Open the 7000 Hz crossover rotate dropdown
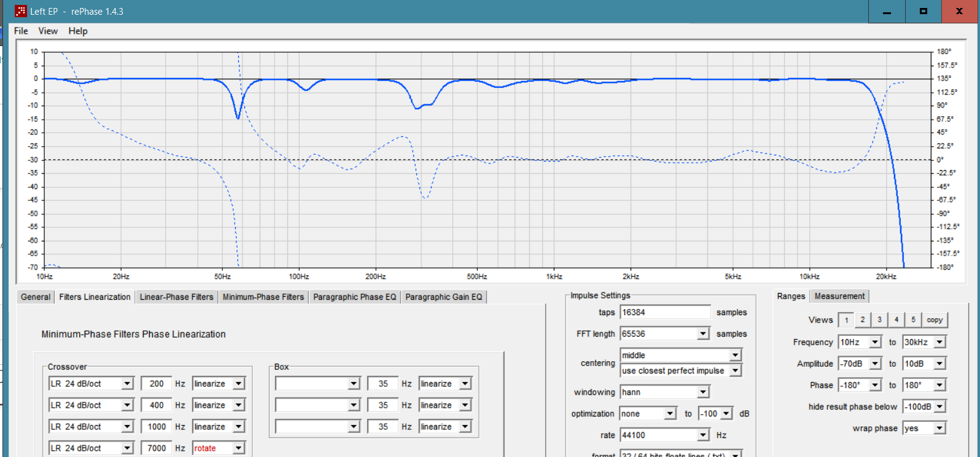 239,448
